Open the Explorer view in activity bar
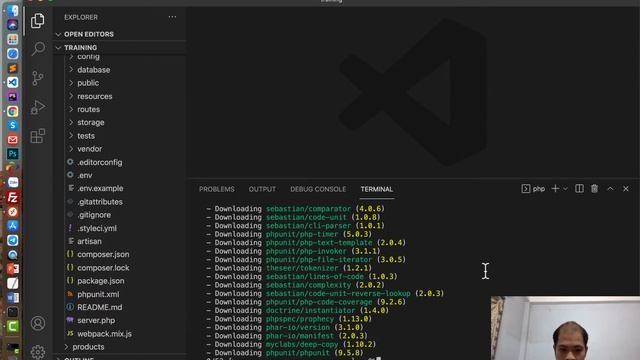This screenshot has height=360, width=640. click(x=38, y=20)
